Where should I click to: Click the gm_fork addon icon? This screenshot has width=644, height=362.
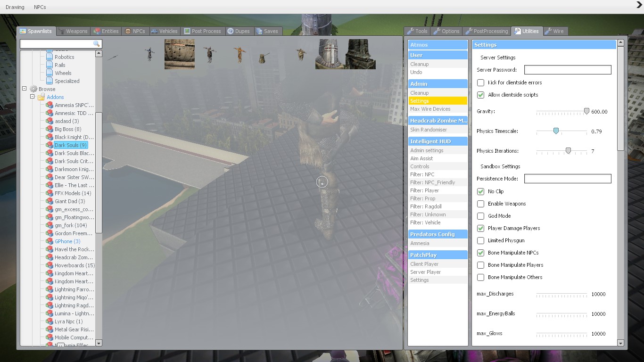click(x=50, y=225)
